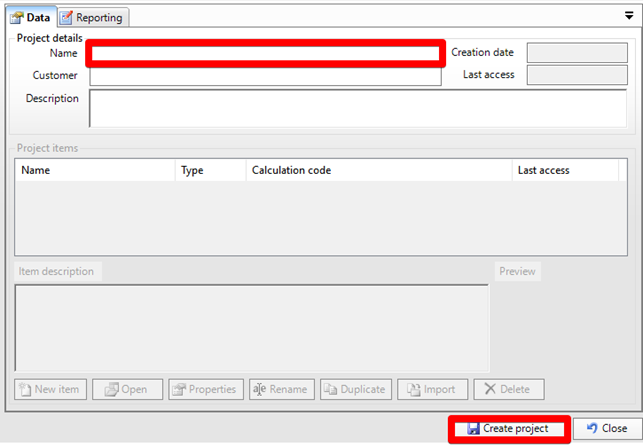This screenshot has width=643, height=447.
Task: Click the Duplicate button
Action: pos(356,389)
